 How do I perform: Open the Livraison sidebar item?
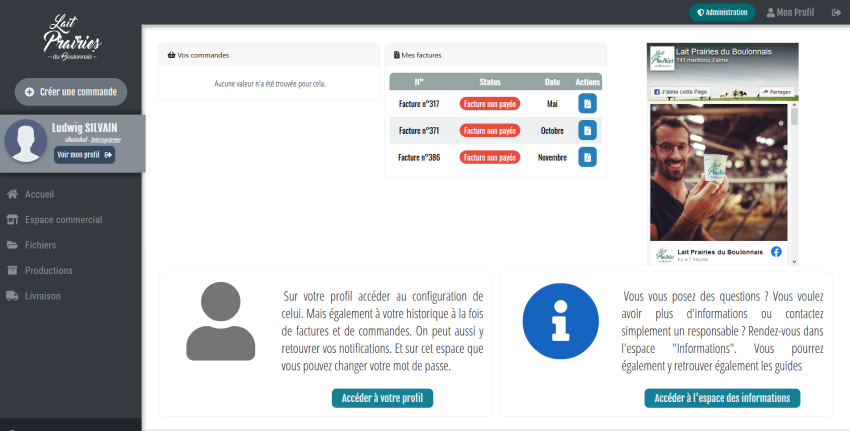[x=43, y=296]
